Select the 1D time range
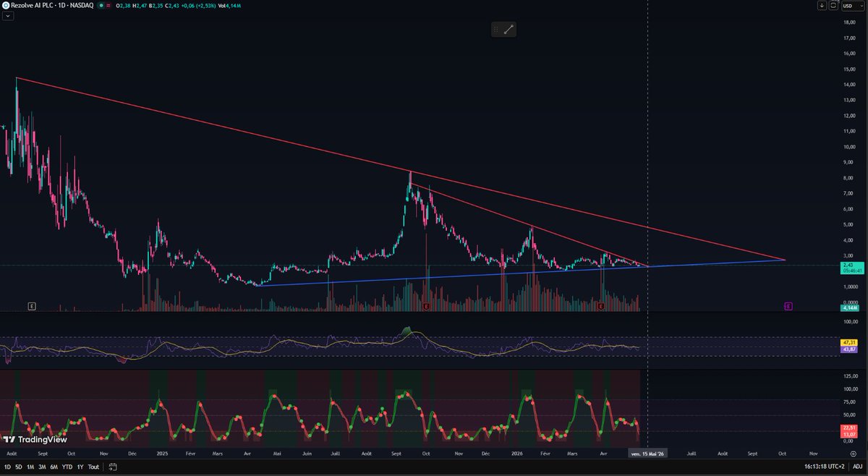This screenshot has height=476, width=868. tap(7, 467)
